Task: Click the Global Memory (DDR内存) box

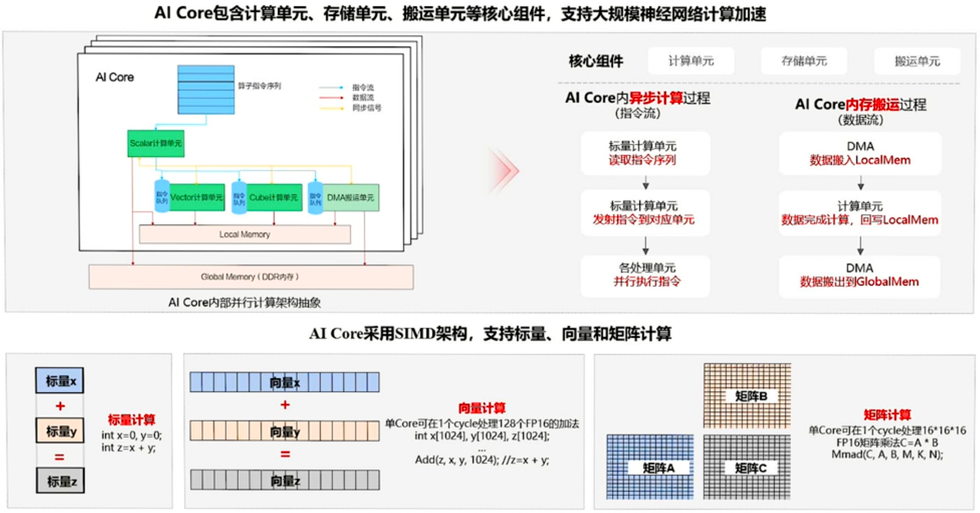Action: 251,277
